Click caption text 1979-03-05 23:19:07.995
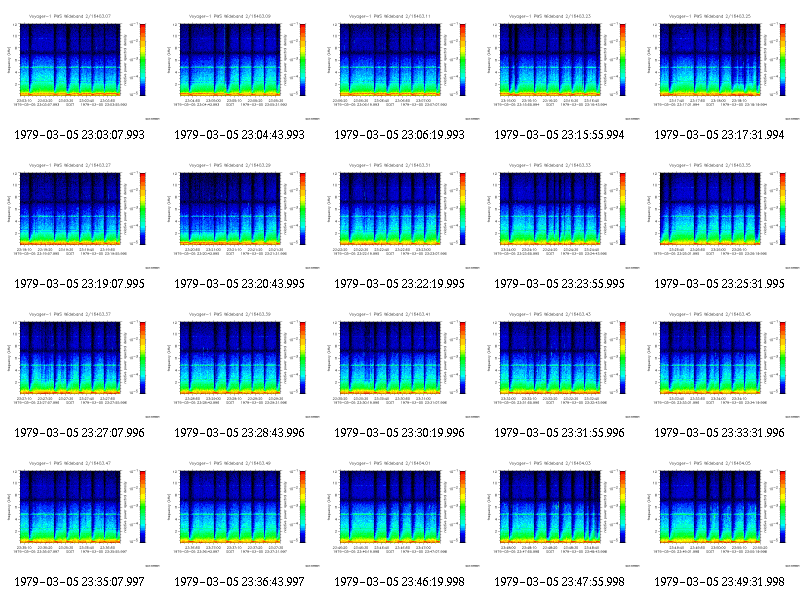The image size is (800, 596). [x=80, y=284]
